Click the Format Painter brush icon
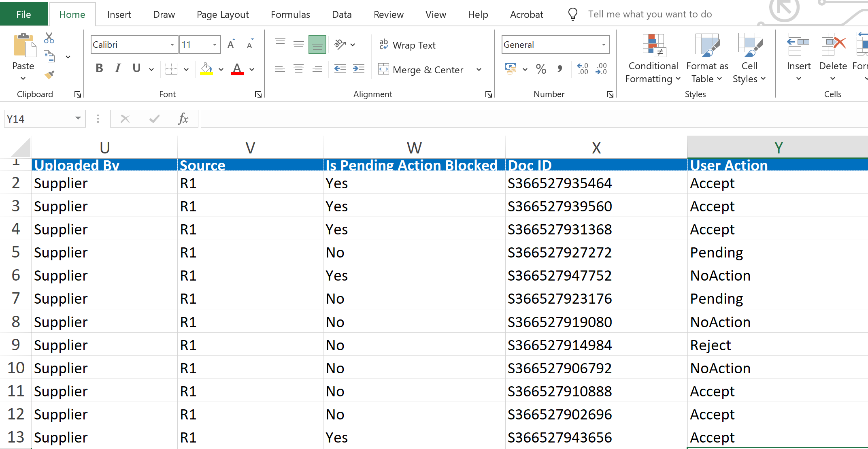Screen dimensions: 868x449 click(49, 75)
